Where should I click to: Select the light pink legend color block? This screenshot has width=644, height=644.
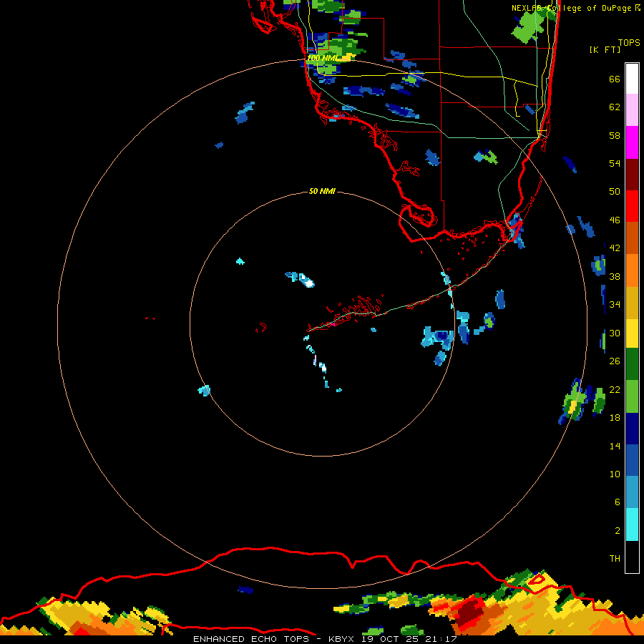pyautogui.click(x=632, y=109)
